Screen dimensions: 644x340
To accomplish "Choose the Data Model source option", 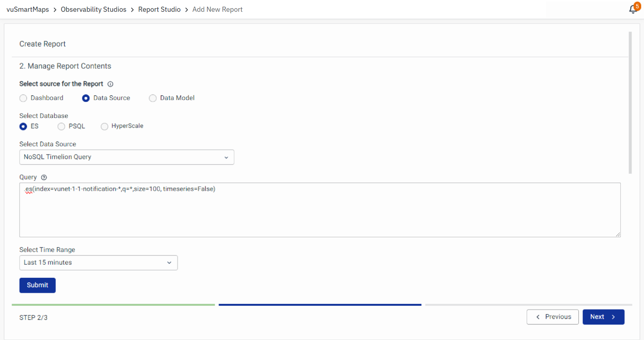I will (153, 98).
